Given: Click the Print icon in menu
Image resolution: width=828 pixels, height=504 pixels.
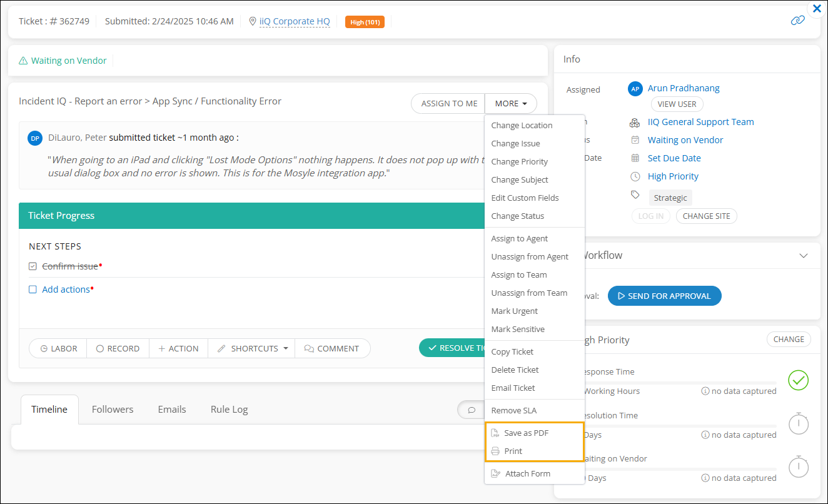Looking at the screenshot, I should (495, 451).
